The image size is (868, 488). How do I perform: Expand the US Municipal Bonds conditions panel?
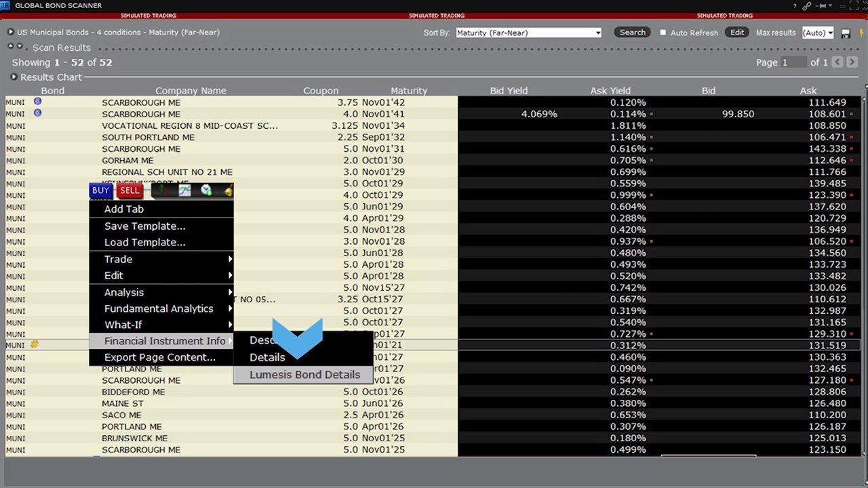(10, 32)
